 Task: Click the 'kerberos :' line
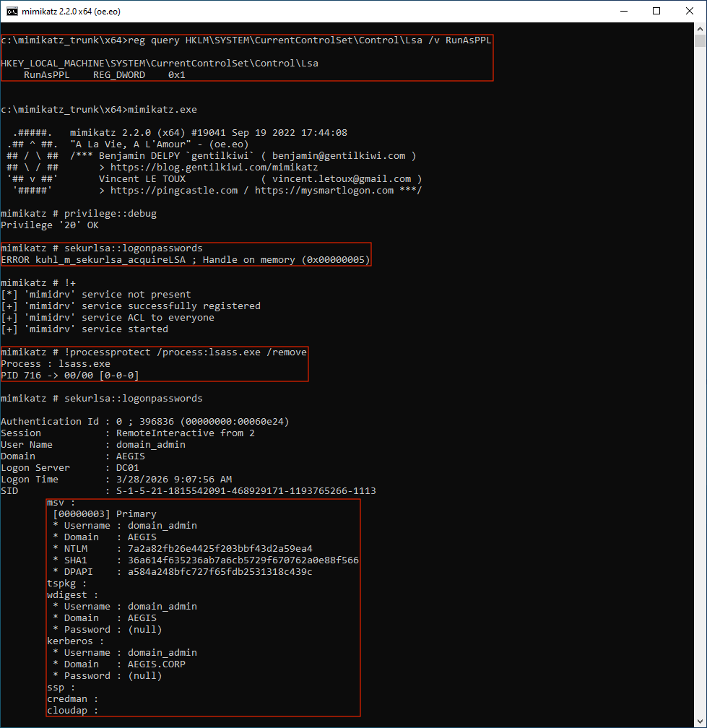76,641
